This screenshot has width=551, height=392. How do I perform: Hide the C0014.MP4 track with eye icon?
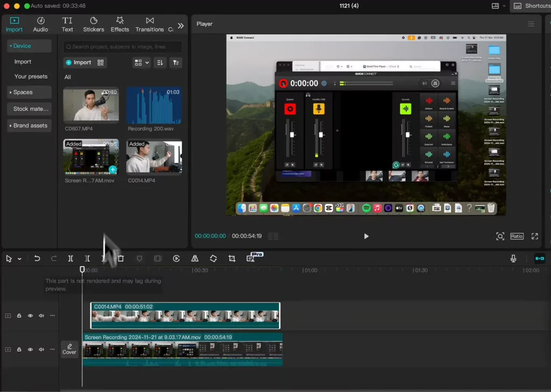(30, 316)
